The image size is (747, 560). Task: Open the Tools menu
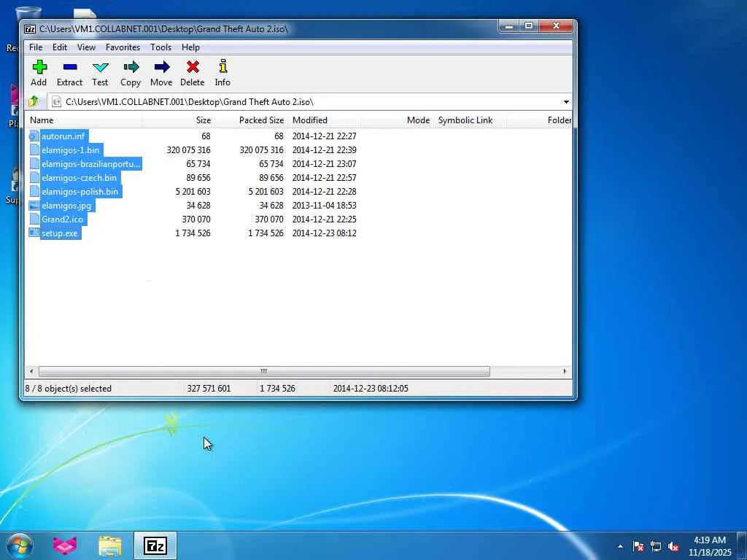coord(160,47)
